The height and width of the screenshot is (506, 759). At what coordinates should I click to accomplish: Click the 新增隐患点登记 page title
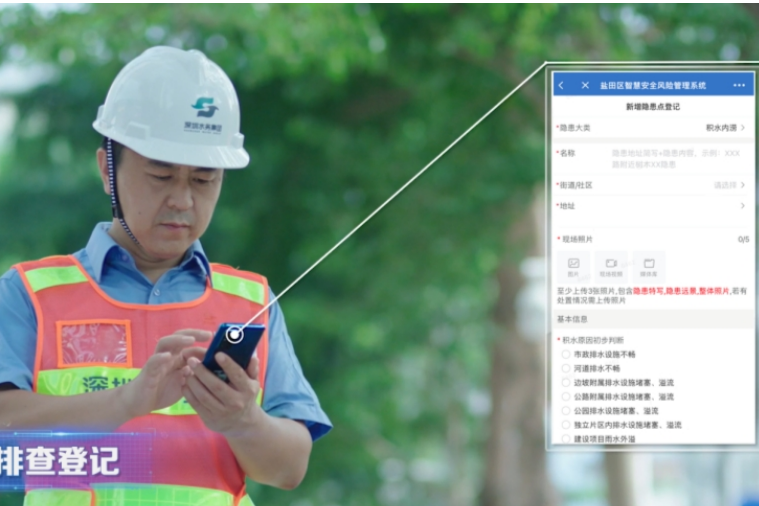[x=652, y=106]
